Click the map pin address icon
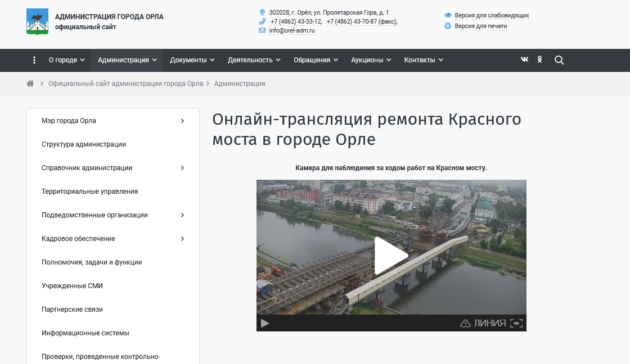The height and width of the screenshot is (364, 630). (262, 12)
